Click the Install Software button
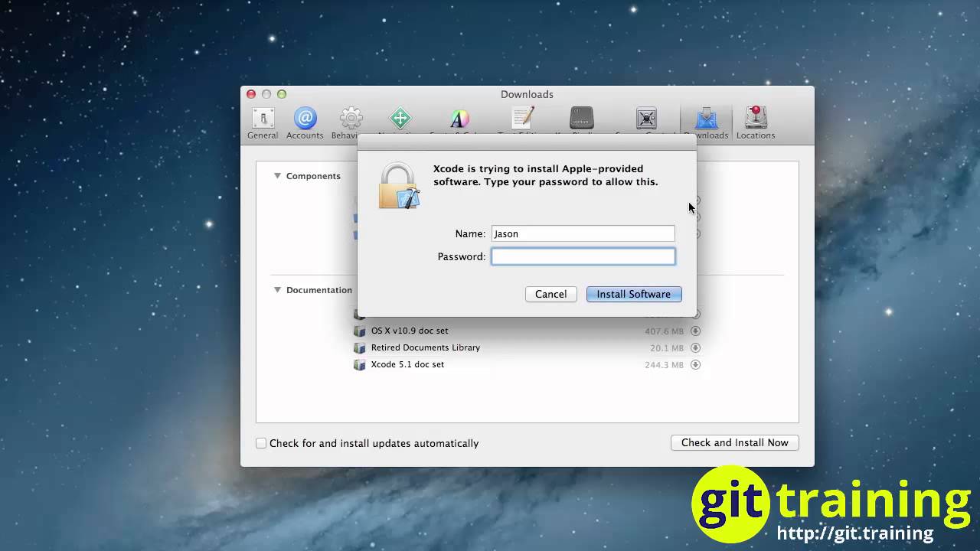Image resolution: width=980 pixels, height=551 pixels. tap(634, 294)
